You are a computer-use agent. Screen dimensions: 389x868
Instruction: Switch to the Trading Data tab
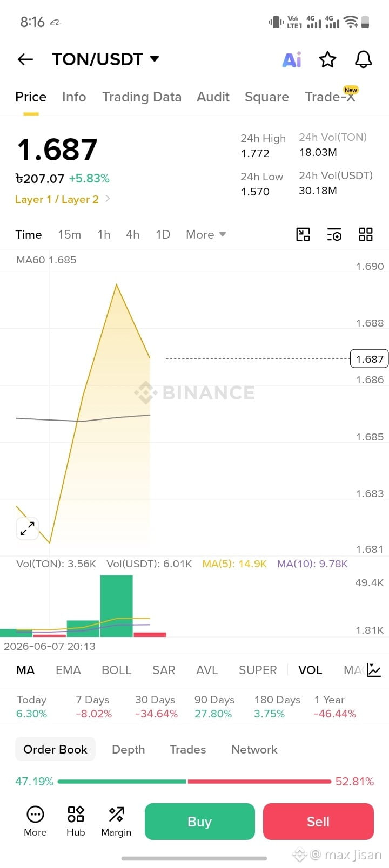pos(142,97)
